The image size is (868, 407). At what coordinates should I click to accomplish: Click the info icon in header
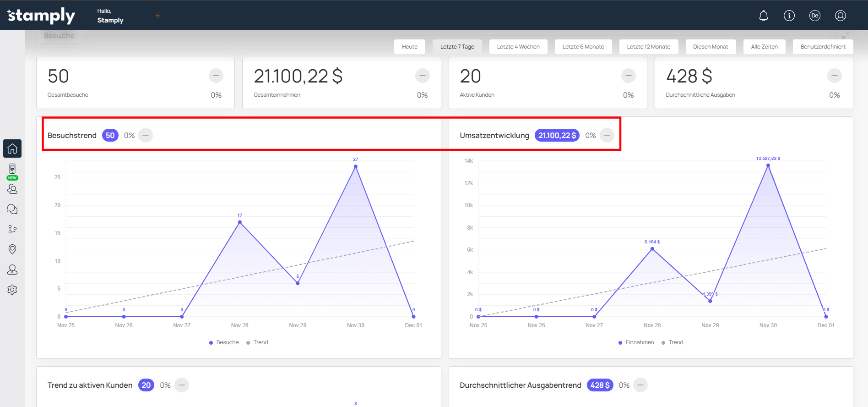[789, 16]
